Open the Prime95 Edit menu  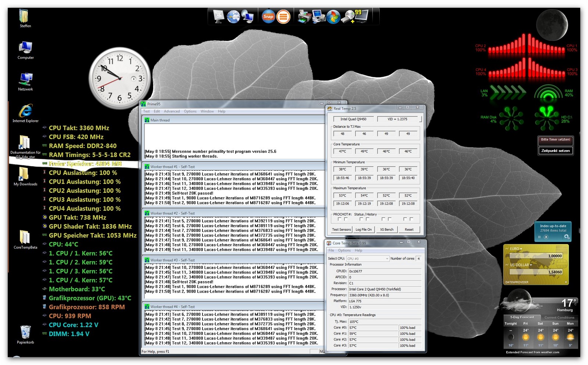point(157,111)
